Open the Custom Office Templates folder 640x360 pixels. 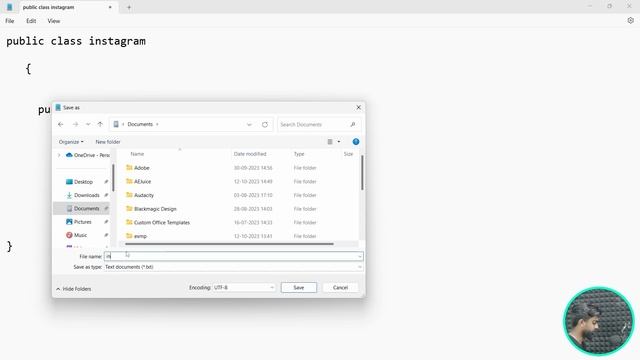pyautogui.click(x=158, y=222)
